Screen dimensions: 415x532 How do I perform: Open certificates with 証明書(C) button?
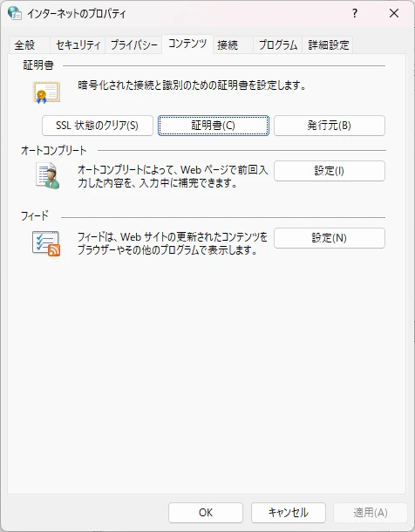click(214, 126)
